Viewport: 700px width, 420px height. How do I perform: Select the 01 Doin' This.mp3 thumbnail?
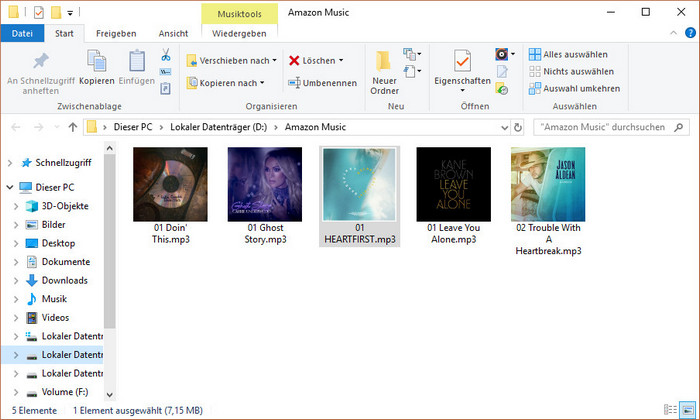(x=170, y=184)
